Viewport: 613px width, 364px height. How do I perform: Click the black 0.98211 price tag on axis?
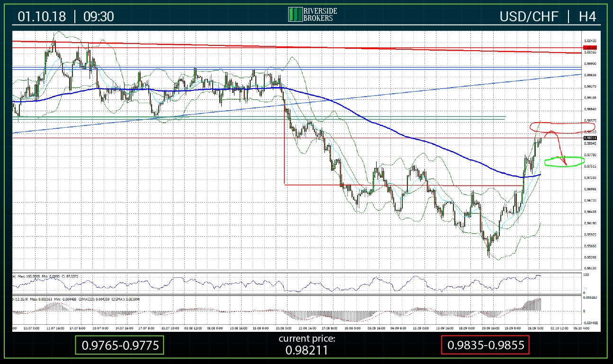590,138
